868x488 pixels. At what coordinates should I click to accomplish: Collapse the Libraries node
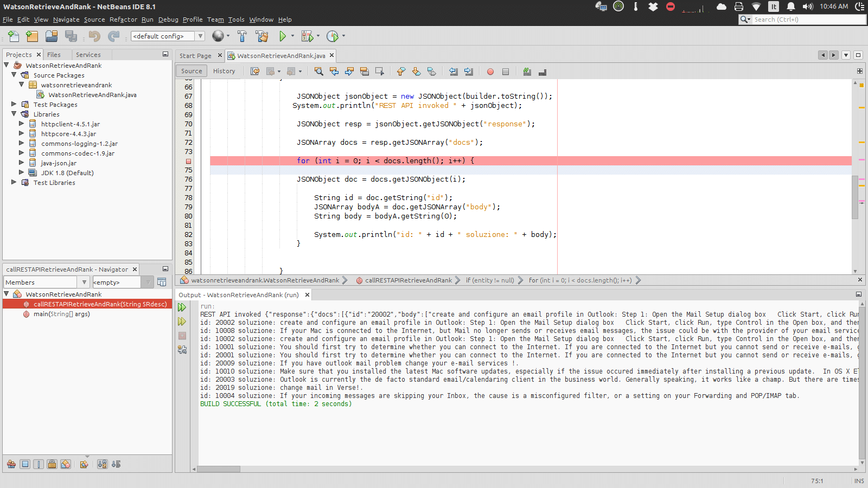tap(14, 114)
